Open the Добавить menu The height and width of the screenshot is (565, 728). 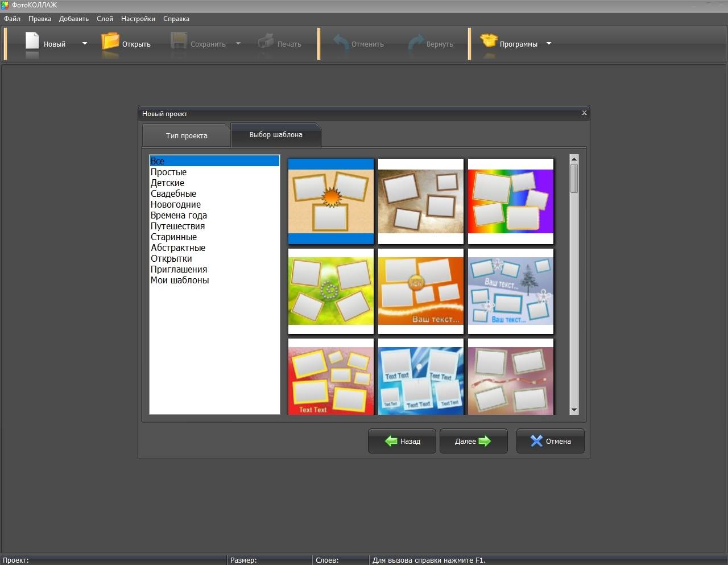tap(74, 19)
